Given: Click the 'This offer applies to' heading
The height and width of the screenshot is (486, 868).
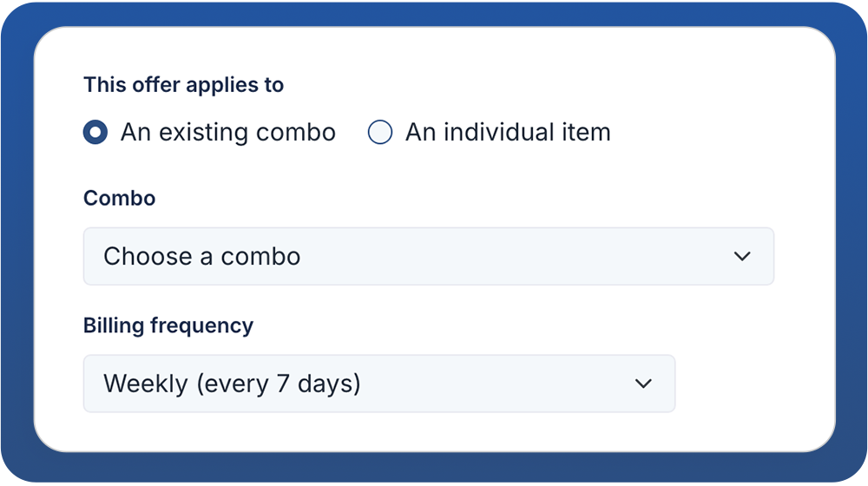Looking at the screenshot, I should click(183, 85).
